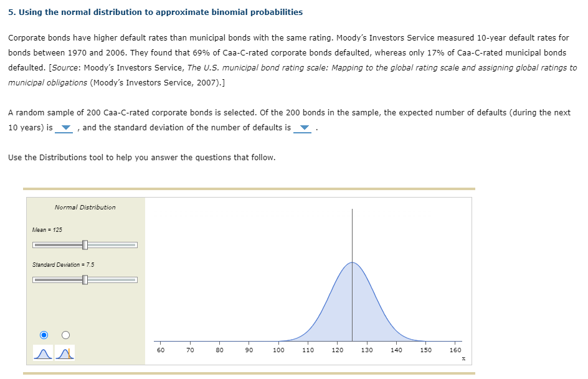Select the left radio button option
The image size is (588, 379).
point(44,335)
